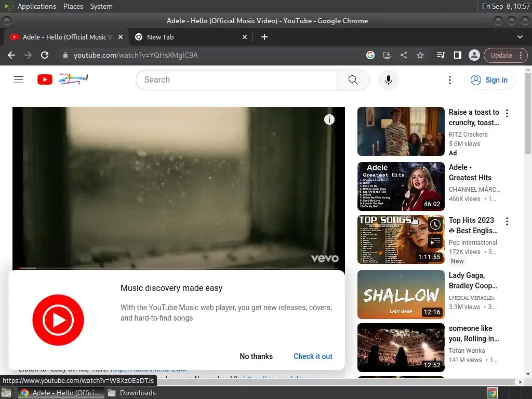Open Downloads window from taskbar
The width and height of the screenshot is (532, 399).
tap(131, 393)
